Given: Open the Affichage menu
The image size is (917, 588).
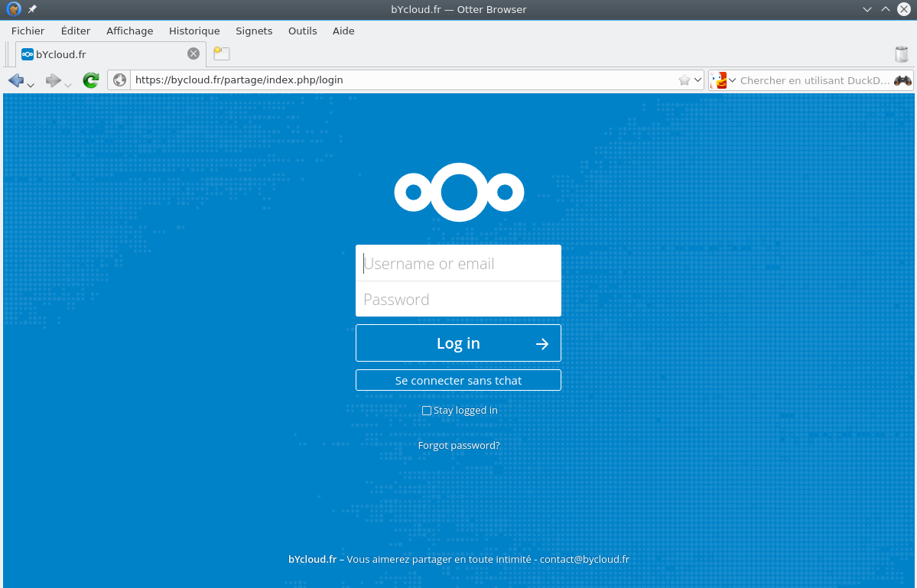Looking at the screenshot, I should (x=130, y=31).
